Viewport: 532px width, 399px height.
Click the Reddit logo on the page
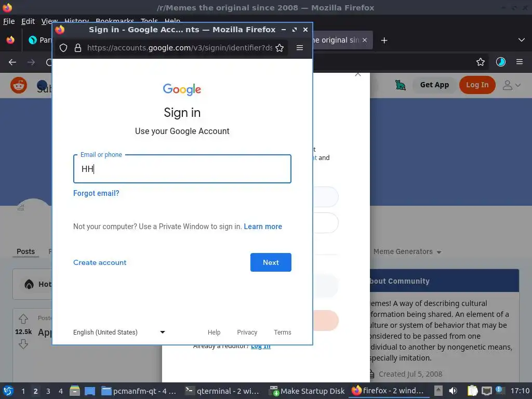click(19, 85)
